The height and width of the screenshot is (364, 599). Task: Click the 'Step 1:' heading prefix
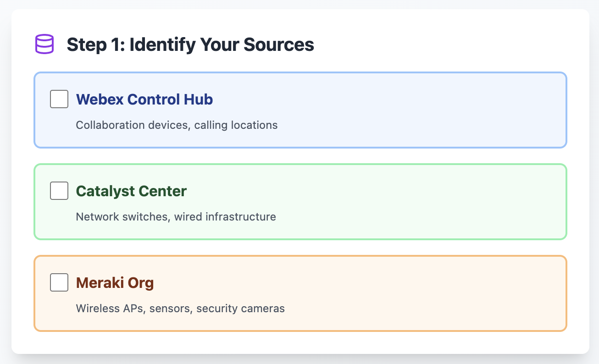tap(95, 45)
